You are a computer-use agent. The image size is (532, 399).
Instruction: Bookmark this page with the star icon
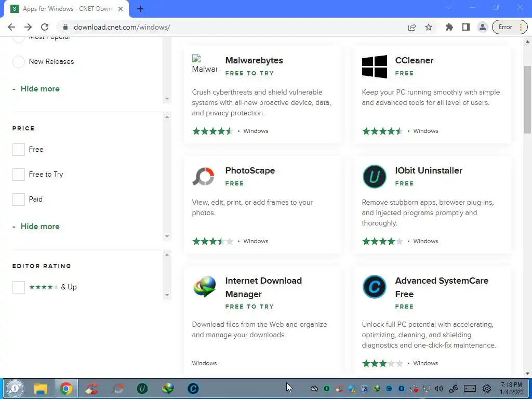(429, 27)
